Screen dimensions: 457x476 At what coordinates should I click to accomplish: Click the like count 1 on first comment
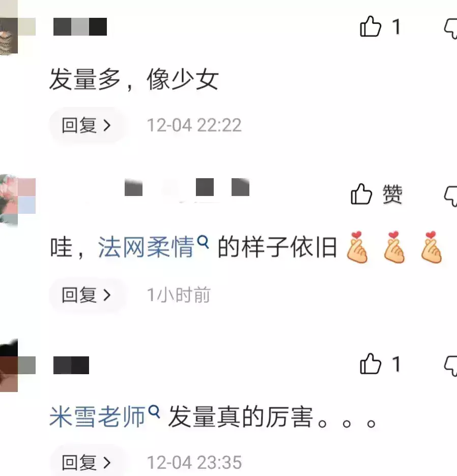pyautogui.click(x=396, y=26)
